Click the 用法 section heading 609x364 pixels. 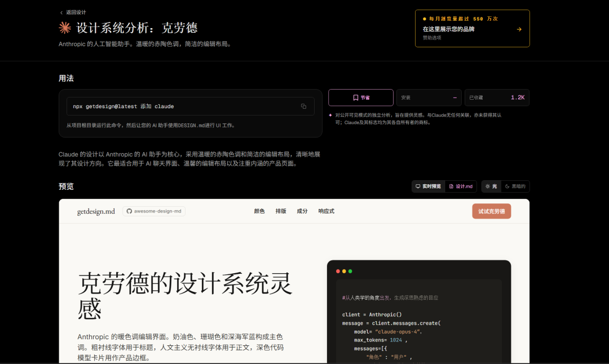[x=66, y=78]
